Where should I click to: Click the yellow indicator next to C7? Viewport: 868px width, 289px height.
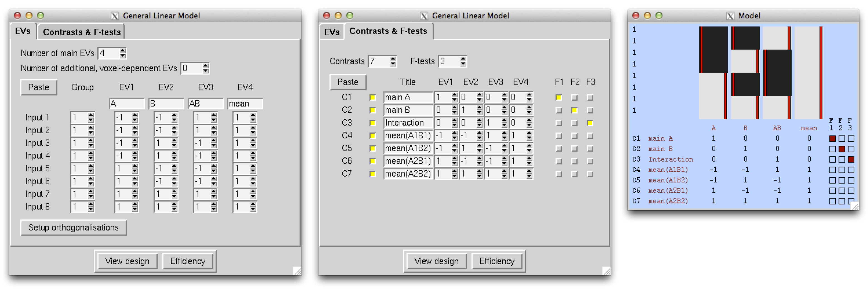point(372,174)
